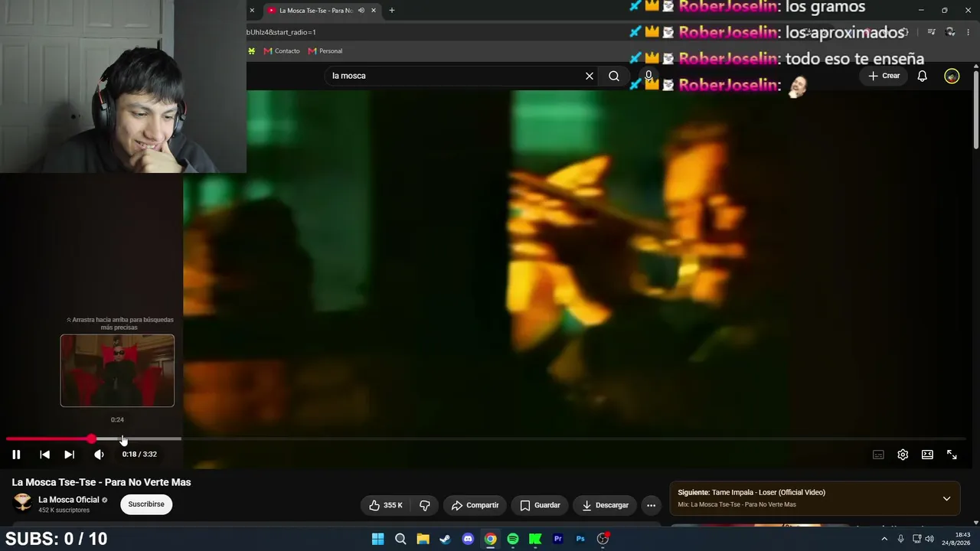
Task: Subscribe using the Suscribirse button
Action: click(x=146, y=504)
